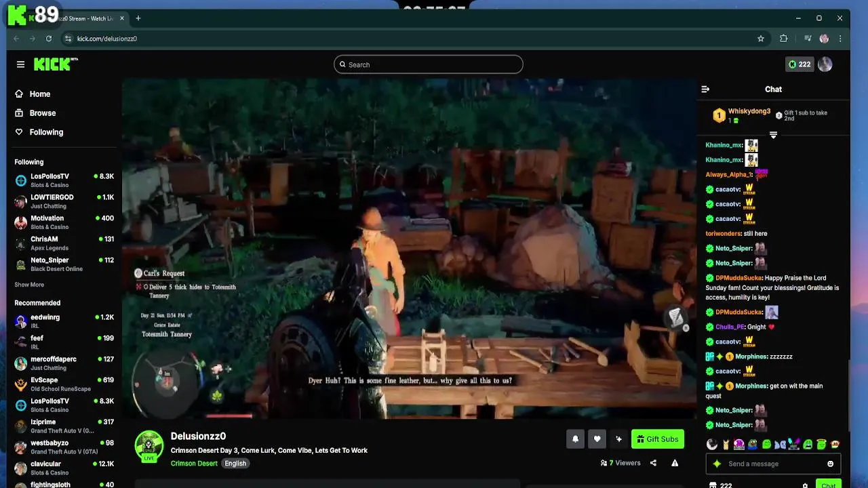Click Whiskydong3 on the gift leaderboard
This screenshot has height=488, width=868.
(x=749, y=111)
